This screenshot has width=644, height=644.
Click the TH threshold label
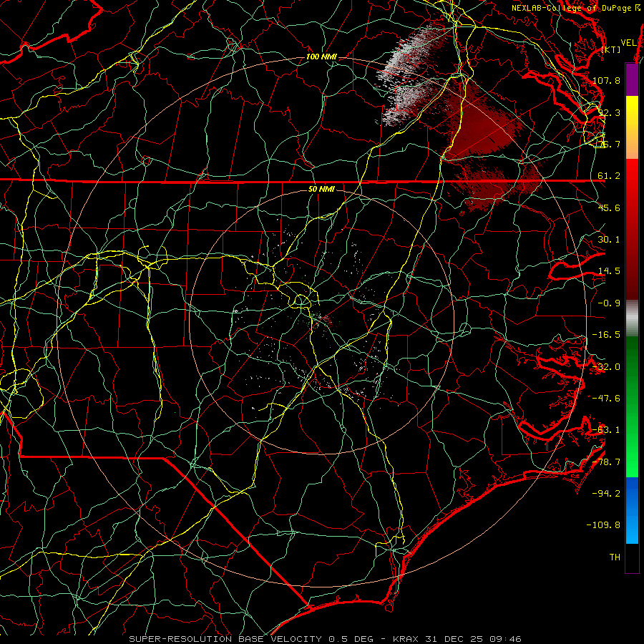615,557
